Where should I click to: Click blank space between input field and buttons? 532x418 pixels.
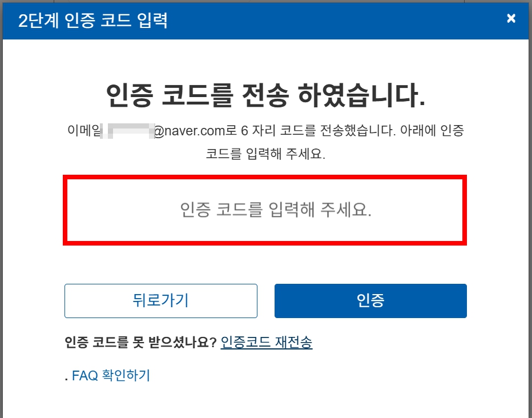point(265,264)
